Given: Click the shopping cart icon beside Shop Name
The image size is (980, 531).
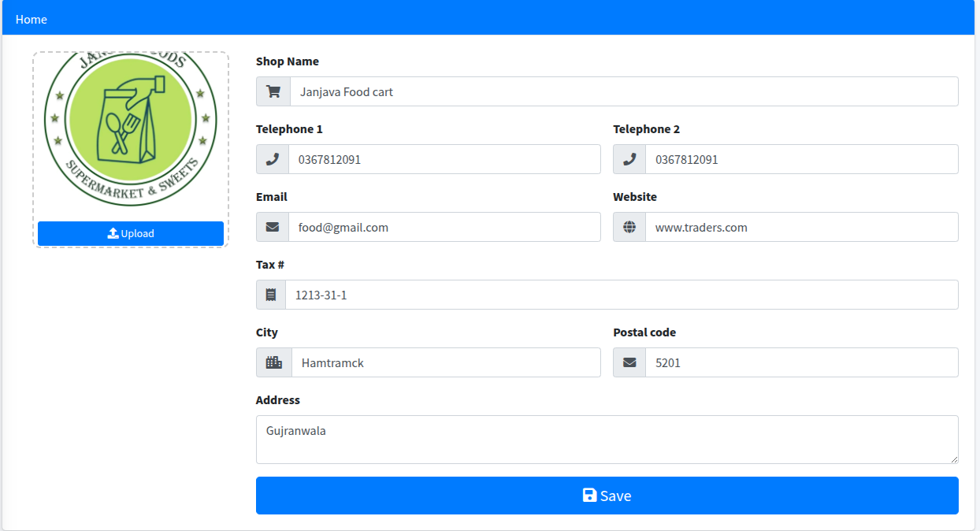Looking at the screenshot, I should pyautogui.click(x=273, y=91).
